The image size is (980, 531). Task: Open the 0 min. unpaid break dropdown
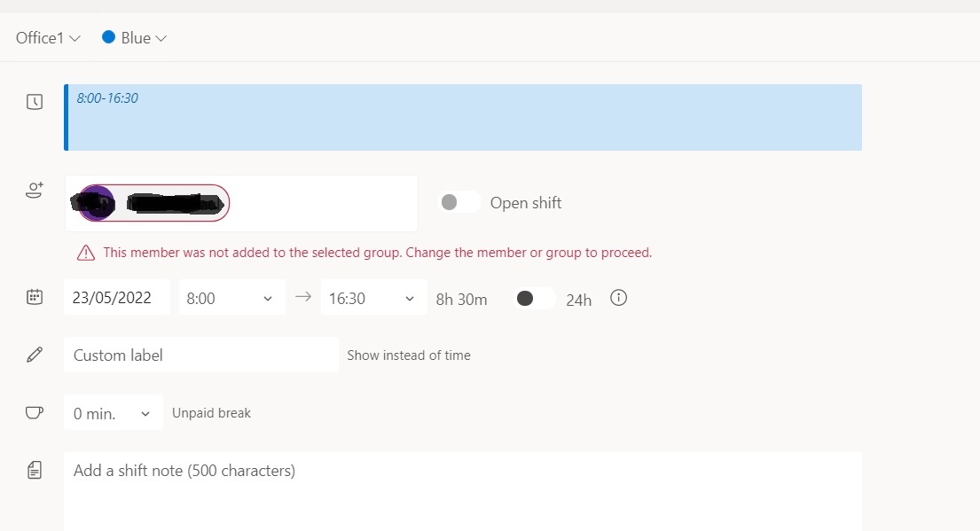pyautogui.click(x=114, y=412)
